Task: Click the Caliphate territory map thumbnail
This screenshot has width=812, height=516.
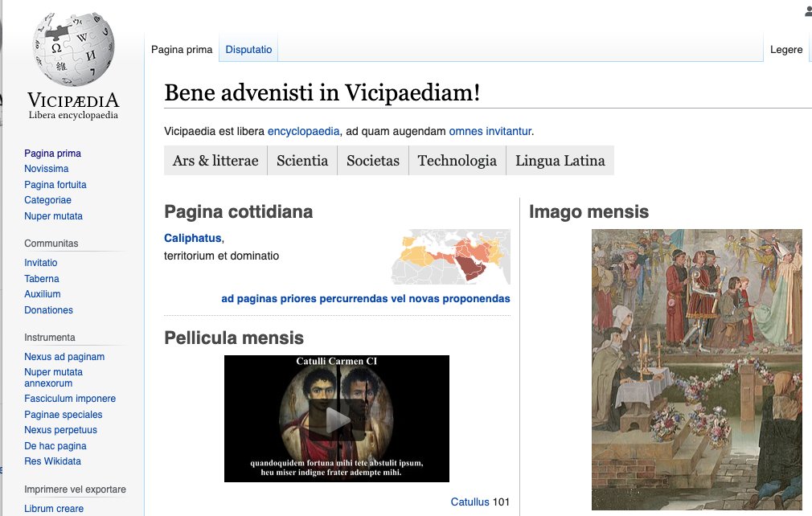Action: click(x=450, y=257)
